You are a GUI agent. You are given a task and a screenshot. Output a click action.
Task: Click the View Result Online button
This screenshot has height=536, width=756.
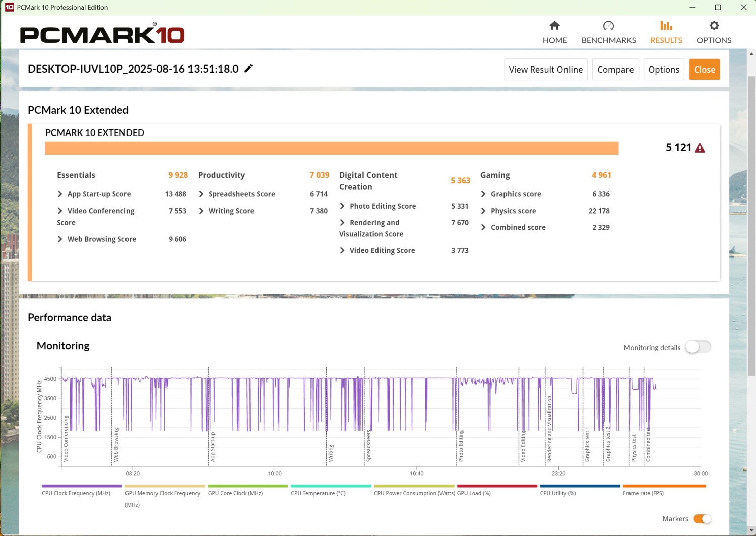(x=545, y=70)
